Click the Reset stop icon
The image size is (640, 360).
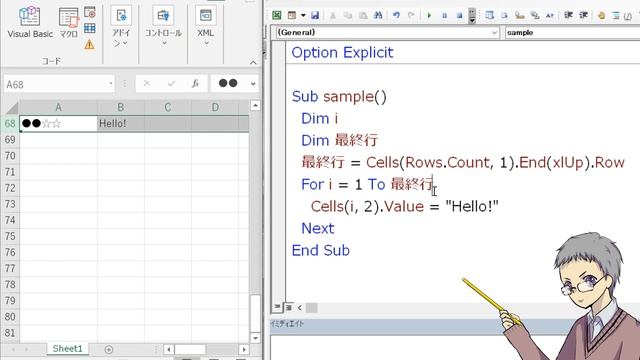pos(459,16)
